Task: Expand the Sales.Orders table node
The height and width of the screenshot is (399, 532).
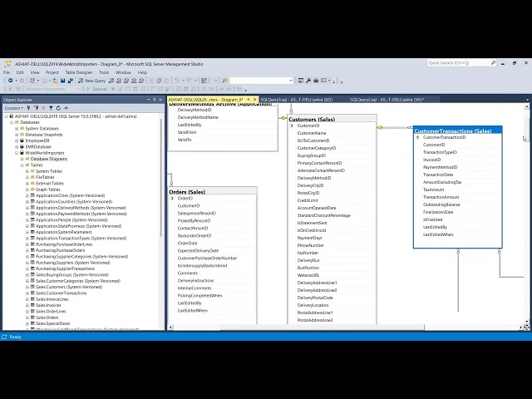Action: (27, 318)
